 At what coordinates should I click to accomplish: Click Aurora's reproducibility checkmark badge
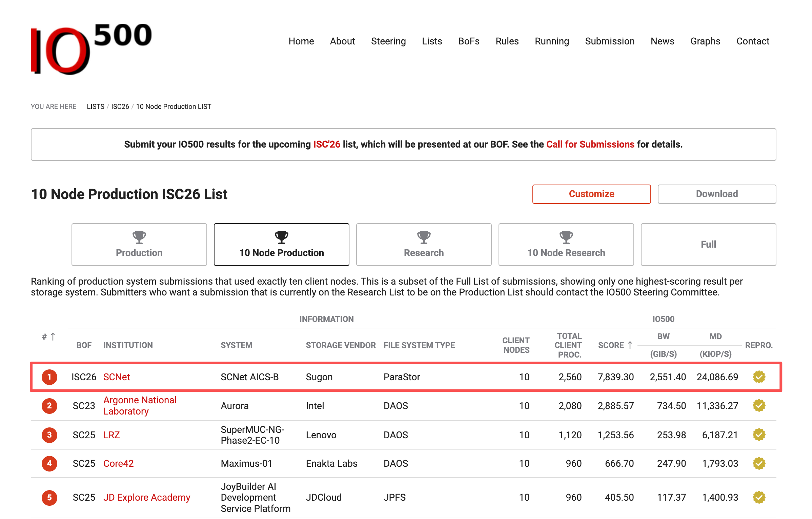click(x=759, y=405)
